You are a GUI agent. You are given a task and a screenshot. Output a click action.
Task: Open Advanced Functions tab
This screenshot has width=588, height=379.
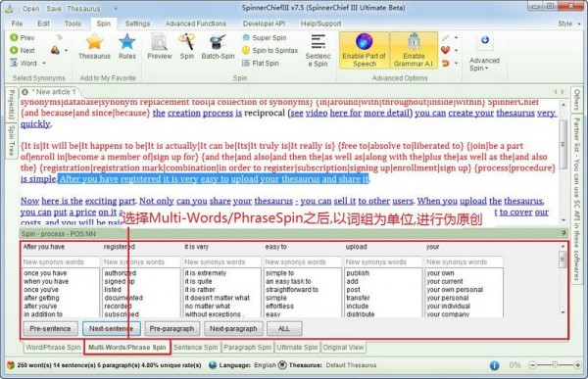pyautogui.click(x=196, y=24)
